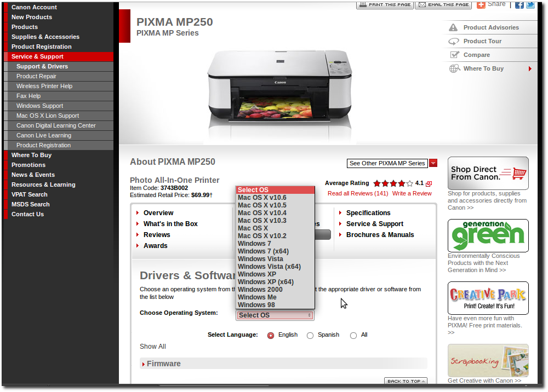Go to the Overview section link

coord(158,213)
